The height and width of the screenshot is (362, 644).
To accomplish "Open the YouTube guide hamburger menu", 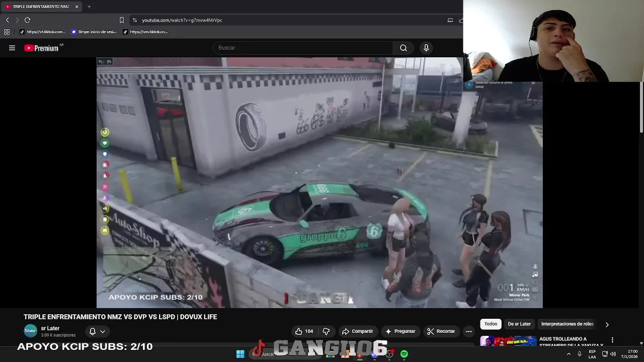I will (12, 48).
